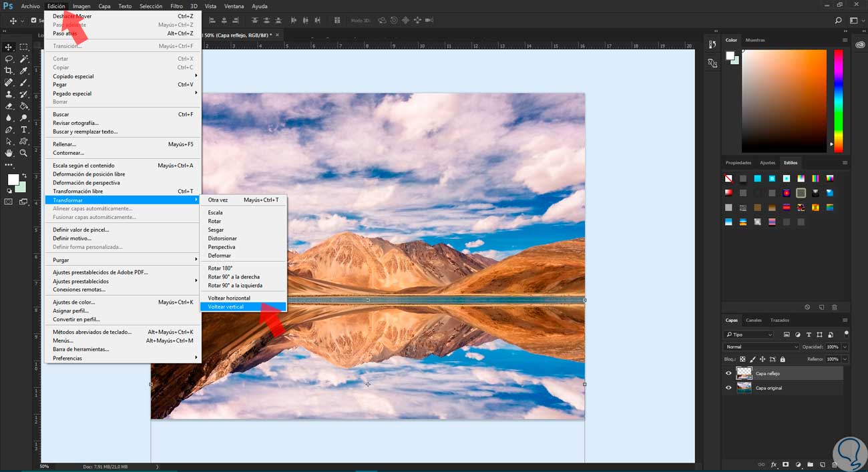This screenshot has height=472, width=868.
Task: Toggle lock image pixels brush icon
Action: click(x=752, y=359)
